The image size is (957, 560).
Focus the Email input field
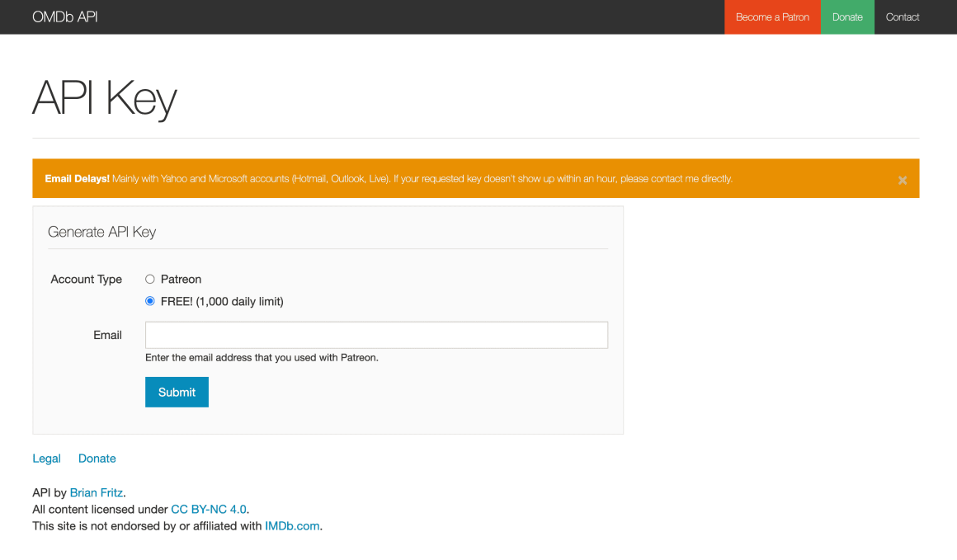(x=376, y=335)
